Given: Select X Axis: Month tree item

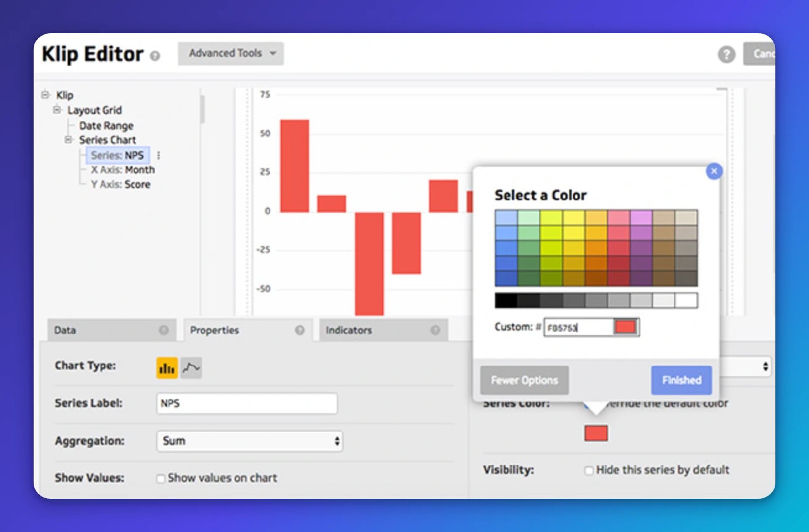Looking at the screenshot, I should coord(122,170).
